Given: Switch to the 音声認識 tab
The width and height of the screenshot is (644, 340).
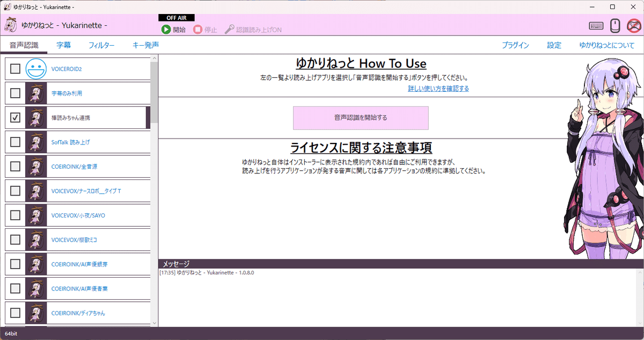Looking at the screenshot, I should (23, 45).
